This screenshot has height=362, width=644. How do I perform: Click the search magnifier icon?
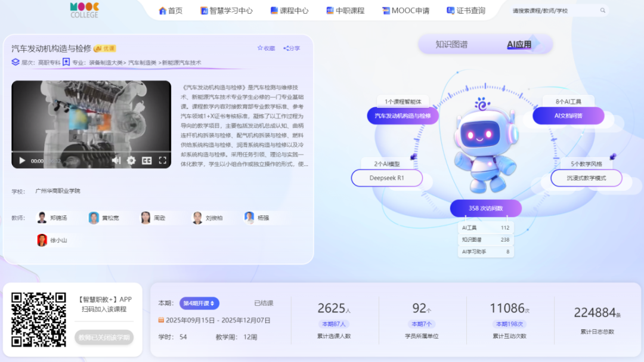(x=602, y=11)
